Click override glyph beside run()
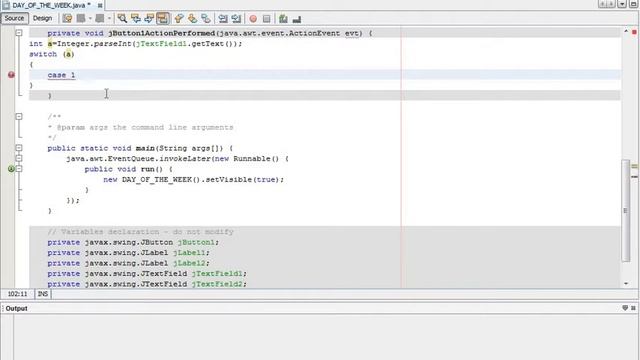Viewport: 640px width, 360px height. point(11,169)
